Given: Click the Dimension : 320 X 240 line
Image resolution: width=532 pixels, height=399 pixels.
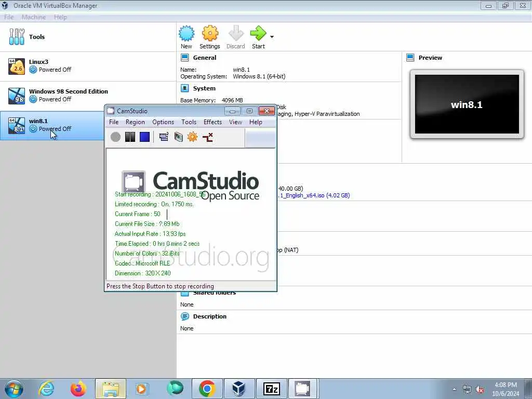Looking at the screenshot, I should coord(142,273).
